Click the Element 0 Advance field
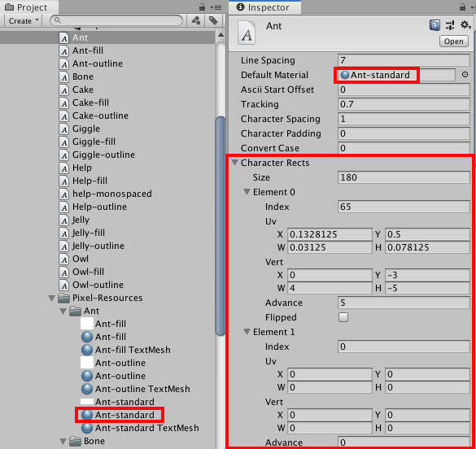Image resolution: width=476 pixels, height=449 pixels. click(x=404, y=303)
